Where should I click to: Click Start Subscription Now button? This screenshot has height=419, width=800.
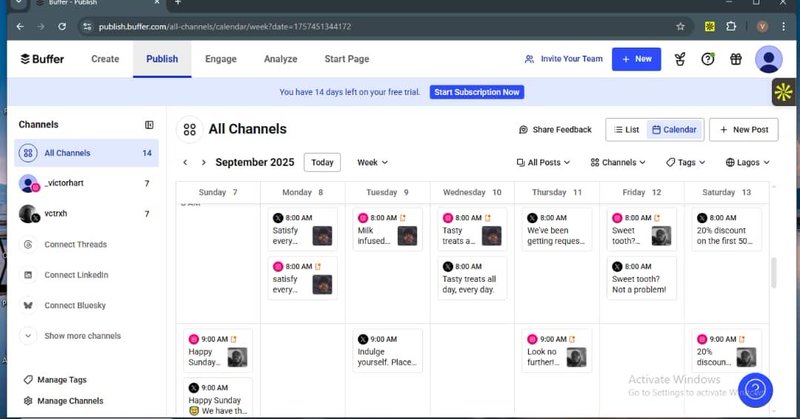(x=477, y=92)
